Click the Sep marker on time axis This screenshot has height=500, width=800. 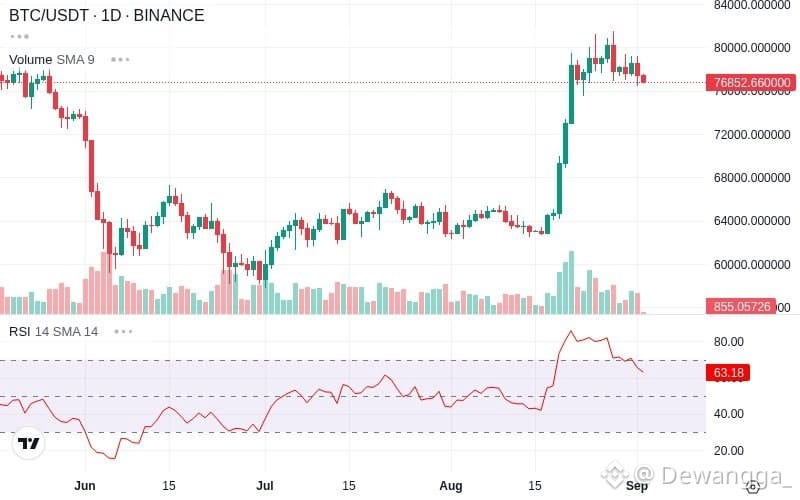(637, 486)
